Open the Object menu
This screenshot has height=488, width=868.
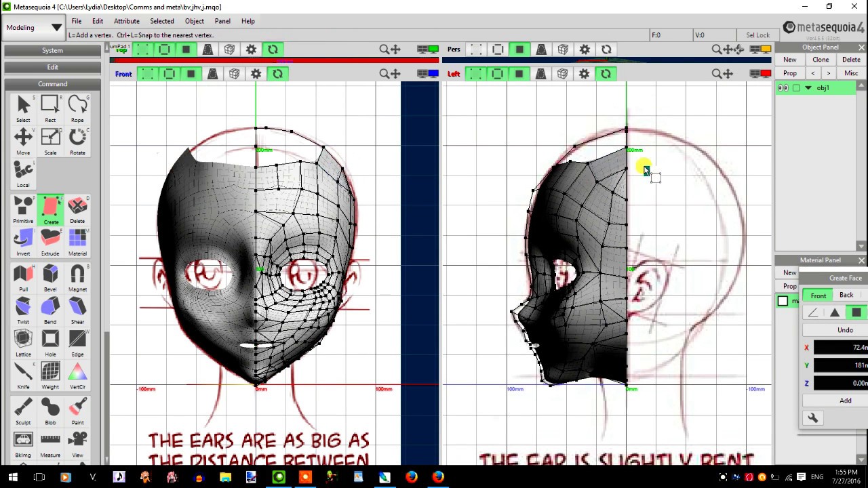click(195, 21)
